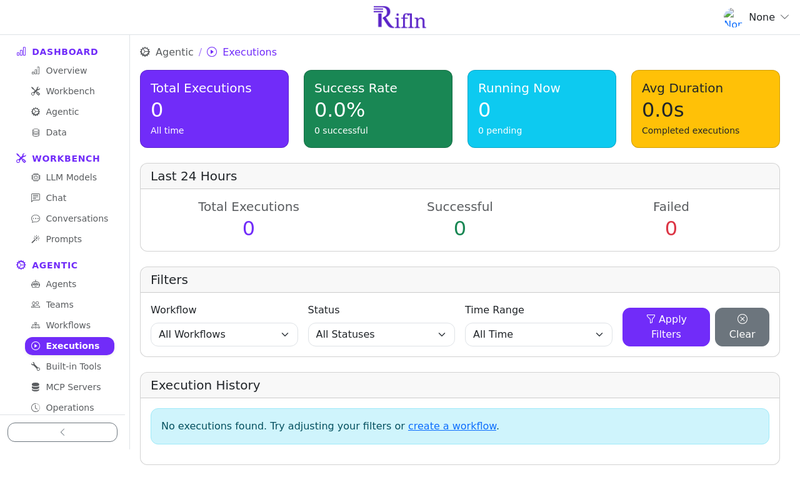Click the AGENTIC section heading

pos(55,265)
